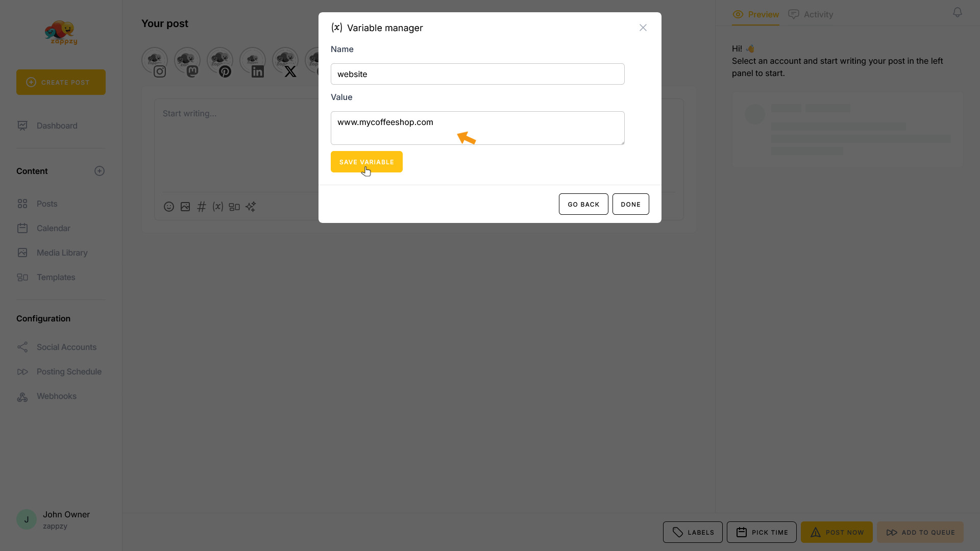Open the Pick Time scheduler button
Screen dimensions: 980x551
(762, 532)
